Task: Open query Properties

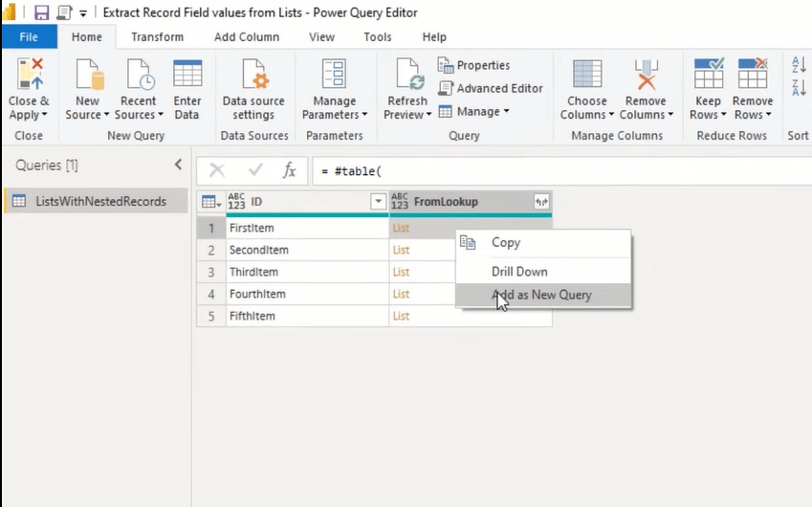Action: click(473, 65)
